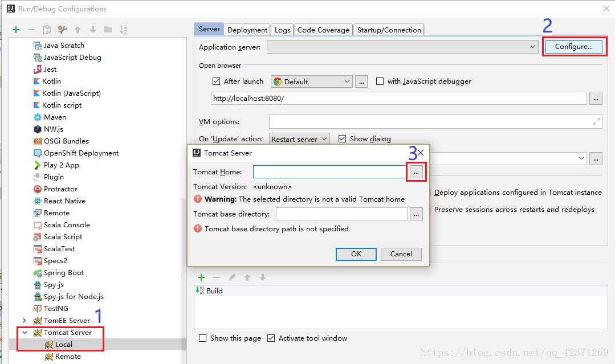Switch to the Deployment tab
The height and width of the screenshot is (364, 615).
(247, 30)
